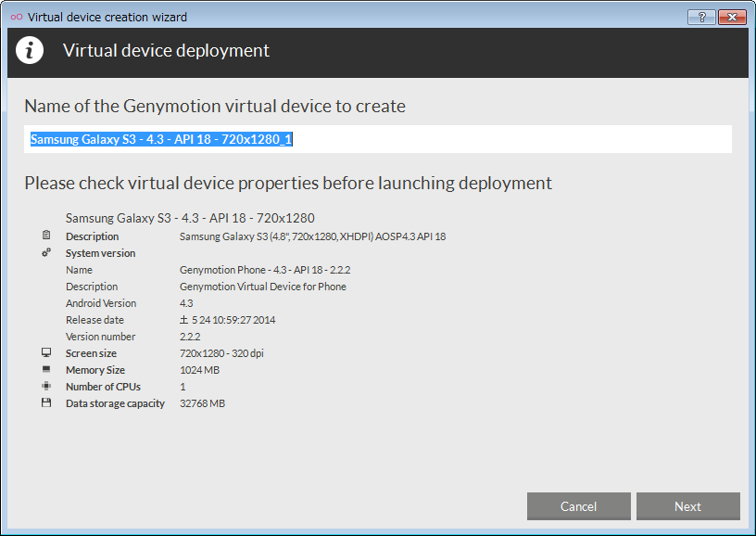
Task: Click the floppy disk icon beside Data storage
Action: (x=46, y=402)
